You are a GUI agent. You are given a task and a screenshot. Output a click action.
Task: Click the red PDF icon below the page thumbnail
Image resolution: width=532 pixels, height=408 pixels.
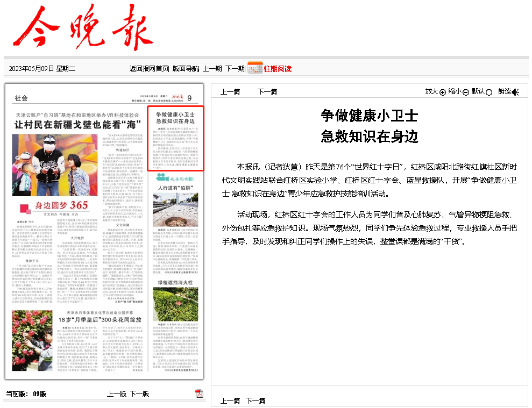pos(200,393)
